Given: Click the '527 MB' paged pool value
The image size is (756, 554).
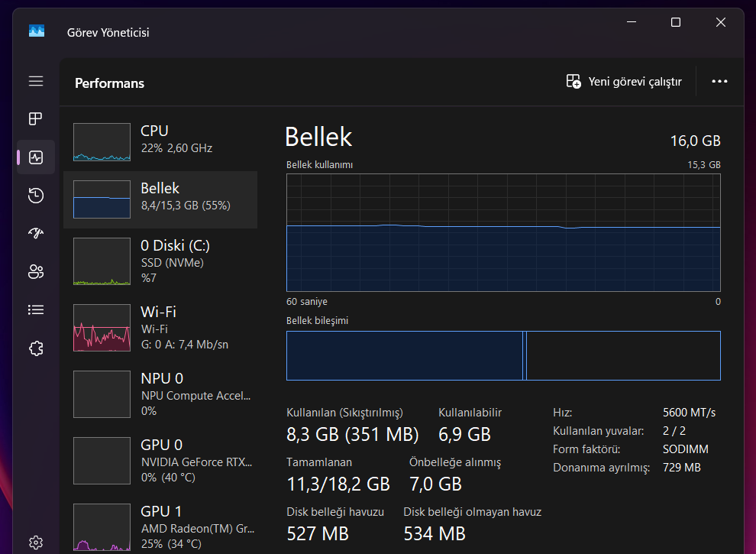Looking at the screenshot, I should tap(317, 533).
